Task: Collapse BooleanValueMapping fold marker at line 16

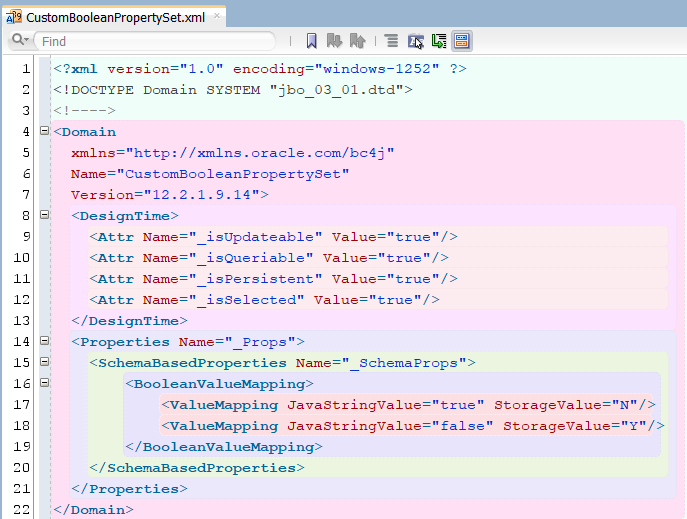Action: (x=44, y=382)
